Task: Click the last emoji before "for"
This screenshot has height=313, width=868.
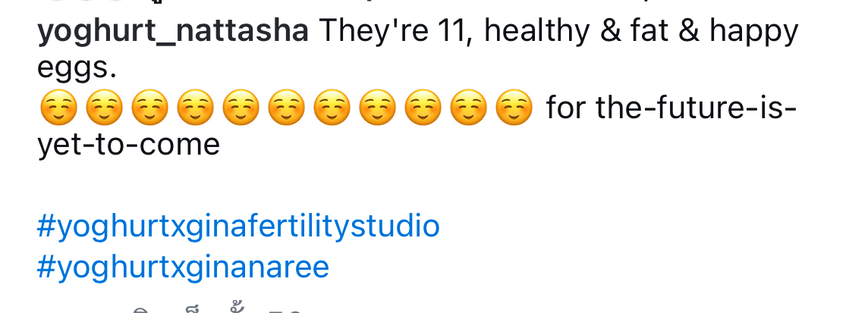Action: (x=514, y=107)
